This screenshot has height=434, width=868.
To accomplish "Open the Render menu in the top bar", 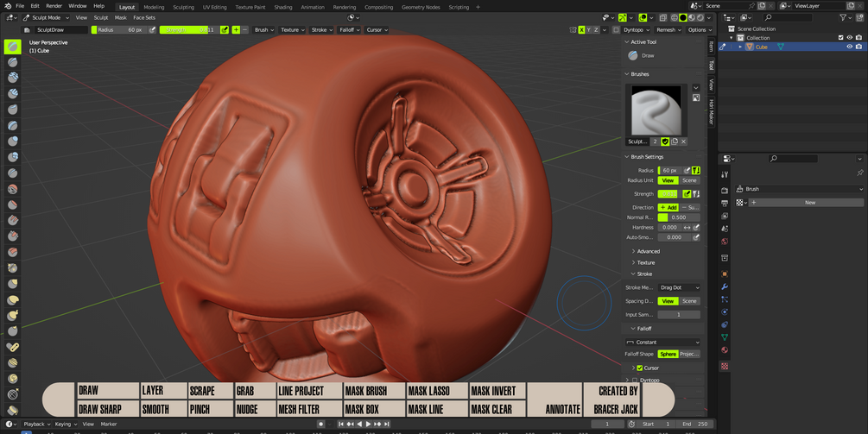I will (x=54, y=6).
